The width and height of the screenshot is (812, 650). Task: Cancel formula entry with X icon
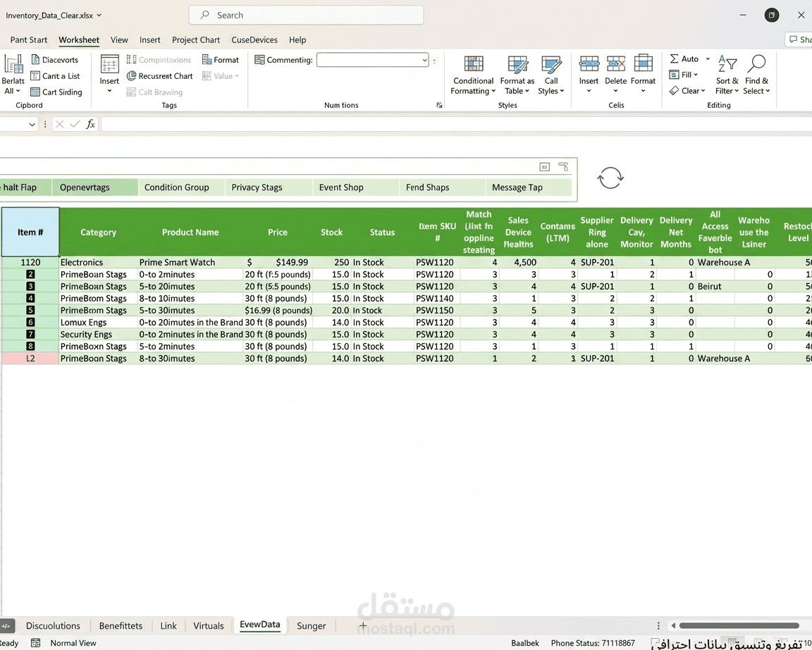[59, 124]
